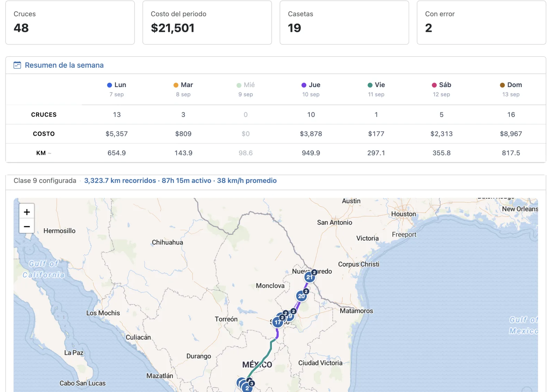Click Sunday's cruces count 16

511,114
